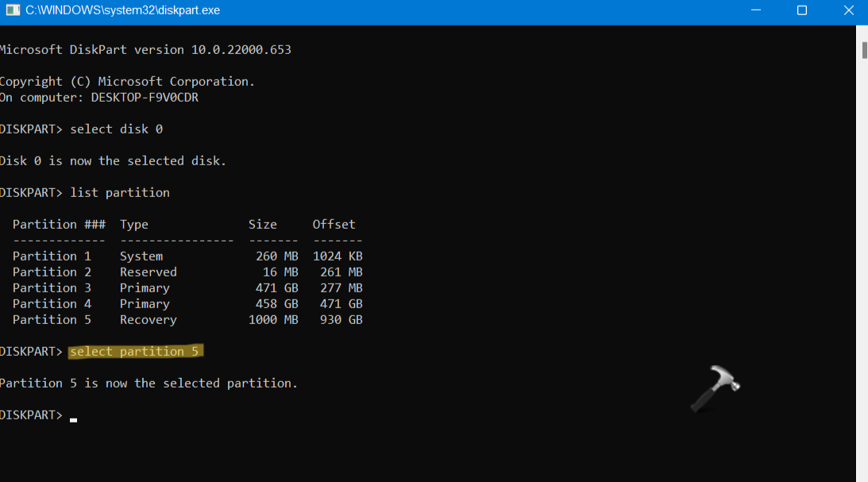The height and width of the screenshot is (482, 868).
Task: Click the 'Offset' column header
Action: click(x=334, y=224)
